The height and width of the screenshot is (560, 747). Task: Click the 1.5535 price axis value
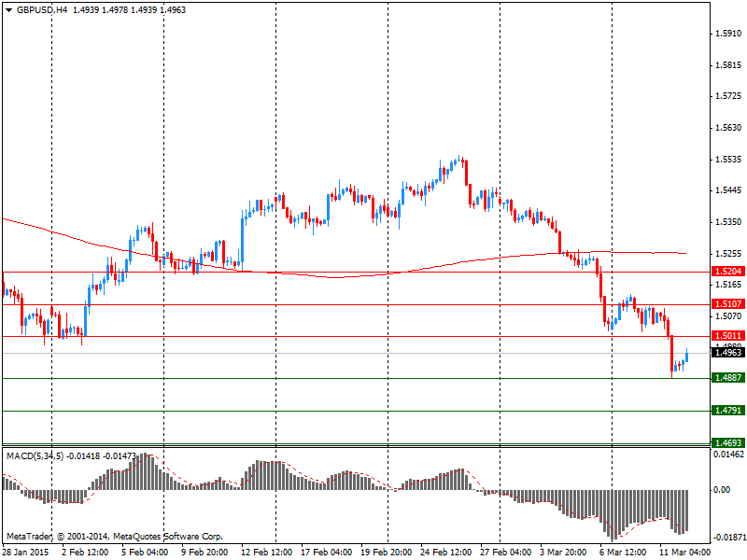728,159
